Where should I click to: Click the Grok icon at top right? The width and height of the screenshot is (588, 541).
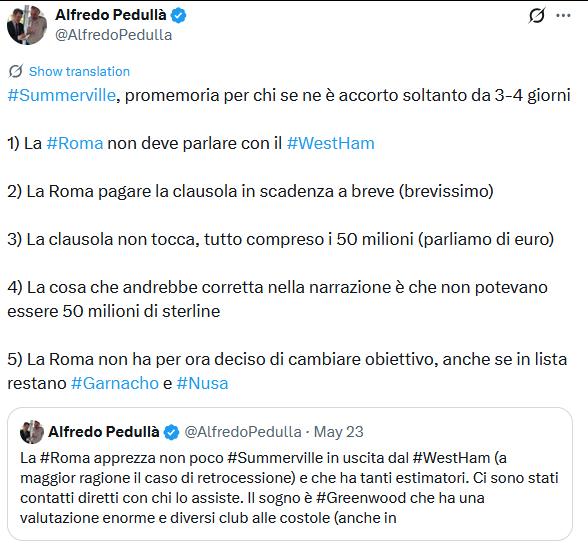[536, 16]
